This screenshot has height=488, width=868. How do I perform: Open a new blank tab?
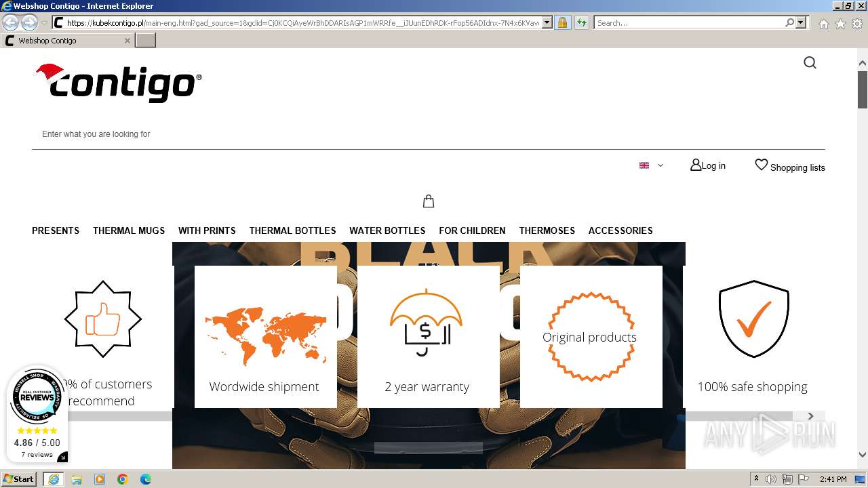tap(146, 41)
